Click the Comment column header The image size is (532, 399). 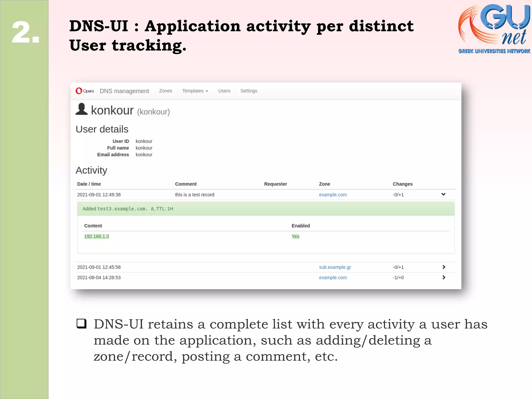(186, 184)
